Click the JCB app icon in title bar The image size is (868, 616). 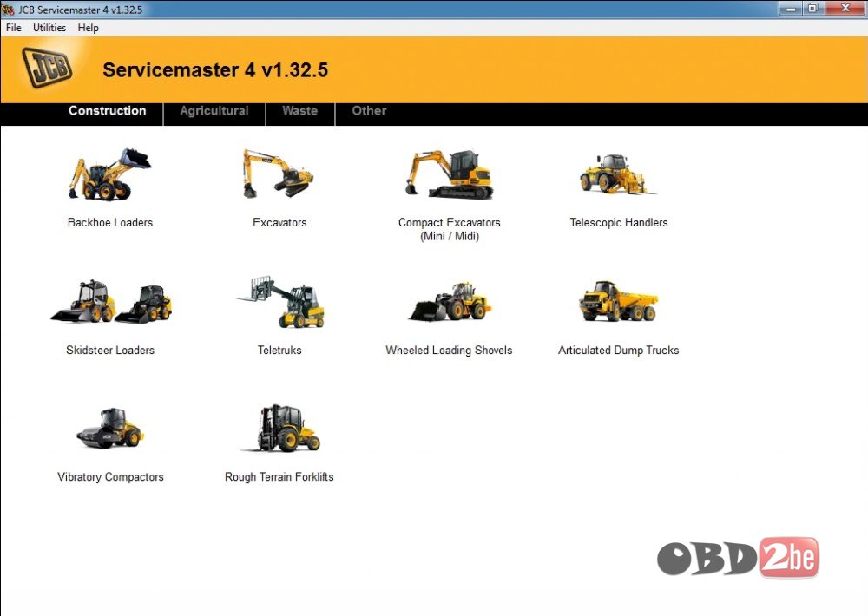pyautogui.click(x=8, y=9)
